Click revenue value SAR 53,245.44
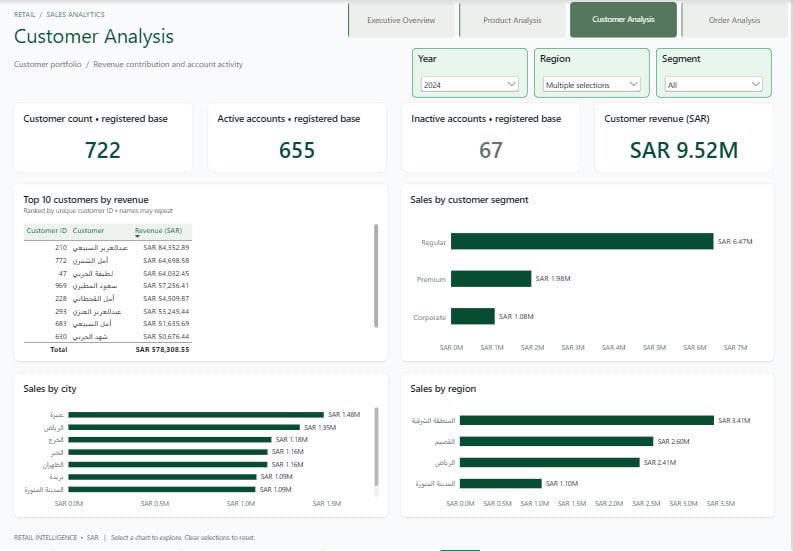Viewport: 793px width, 551px height. [166, 311]
